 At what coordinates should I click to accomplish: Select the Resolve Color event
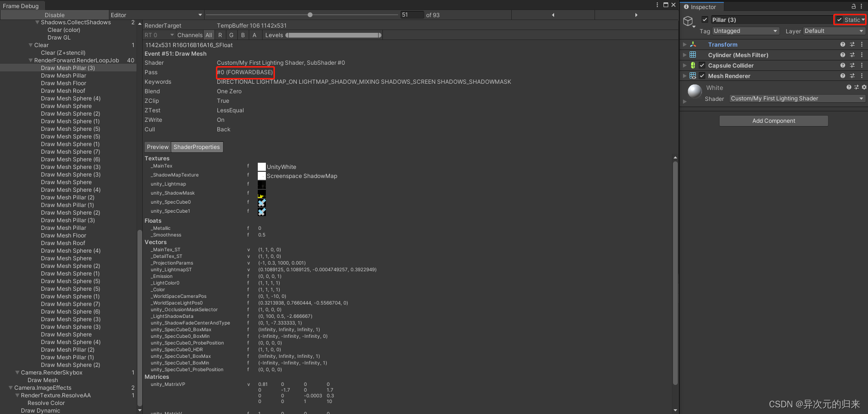point(46,403)
